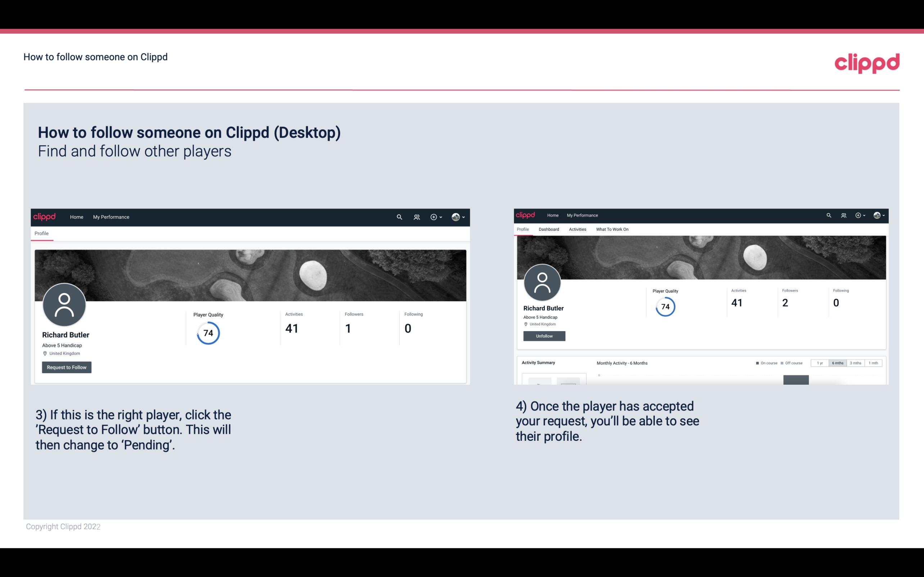Click the search icon on right profile page

point(828,215)
